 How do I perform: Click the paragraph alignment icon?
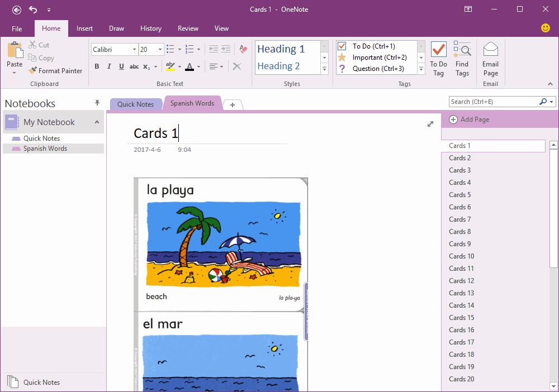point(213,66)
